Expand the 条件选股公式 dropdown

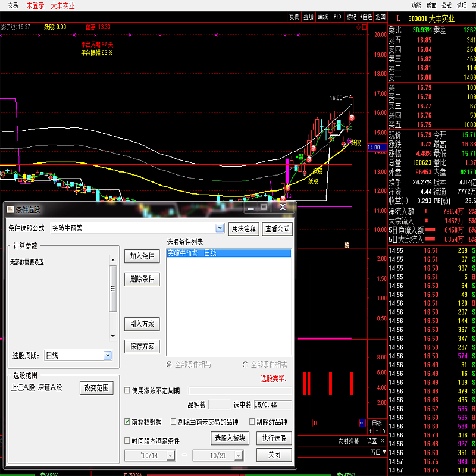tap(220, 228)
